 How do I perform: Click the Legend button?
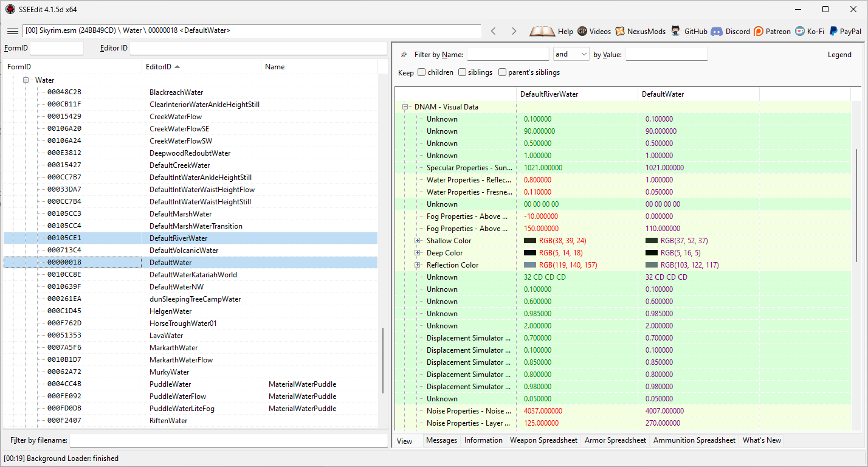point(839,55)
